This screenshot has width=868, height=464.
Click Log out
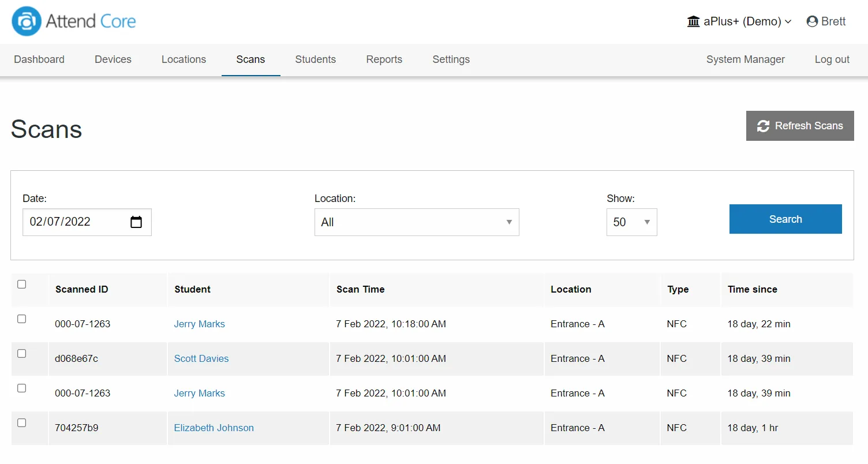tap(832, 59)
